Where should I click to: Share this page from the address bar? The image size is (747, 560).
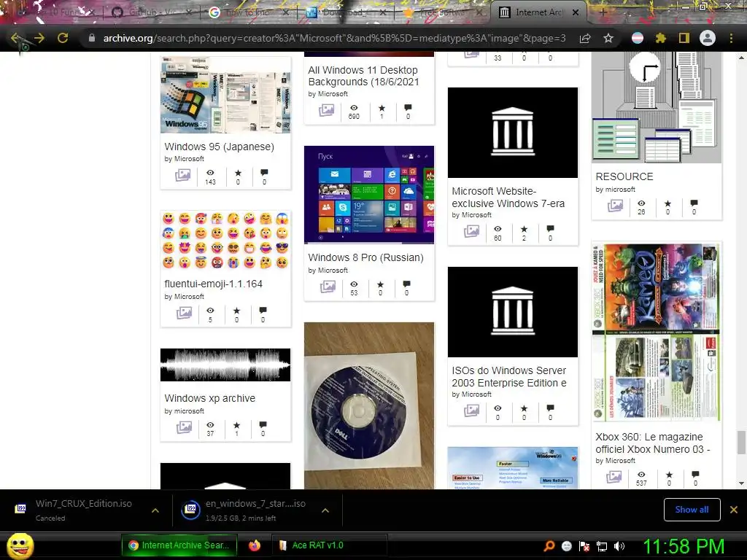click(x=585, y=38)
